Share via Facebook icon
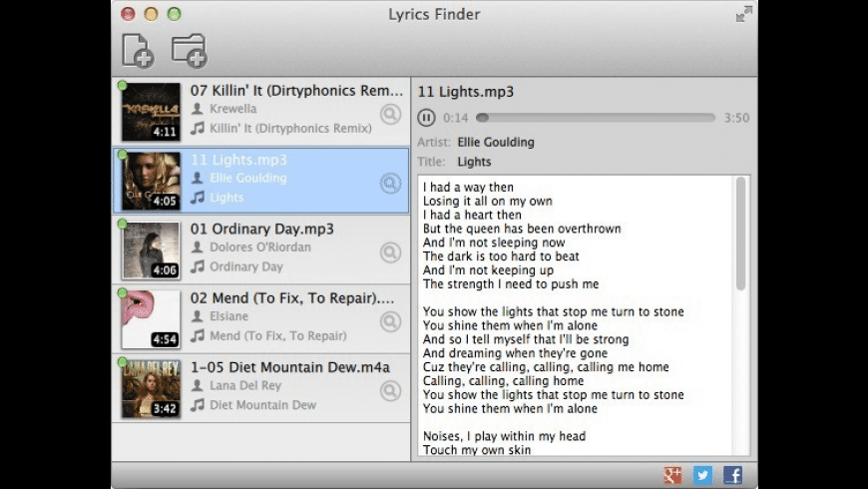This screenshot has width=868, height=489. [732, 475]
